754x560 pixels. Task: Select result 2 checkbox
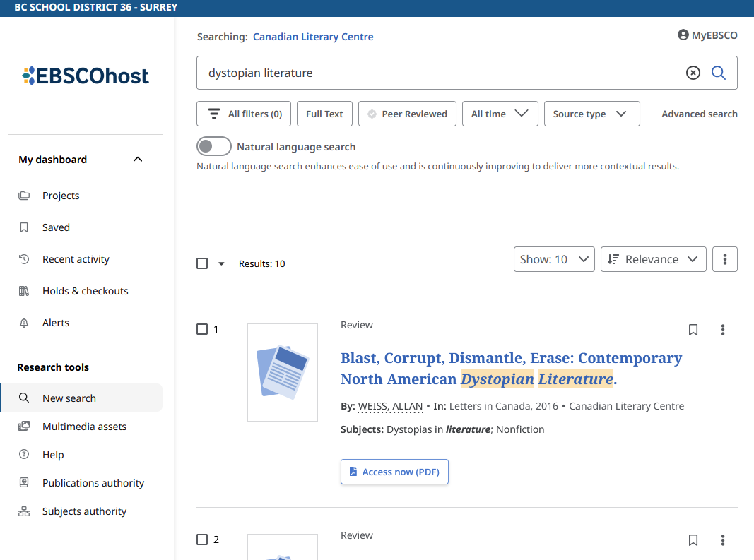tap(202, 540)
